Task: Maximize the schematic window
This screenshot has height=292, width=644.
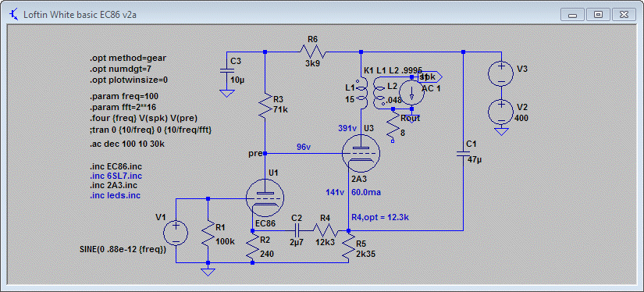Action: 599,15
